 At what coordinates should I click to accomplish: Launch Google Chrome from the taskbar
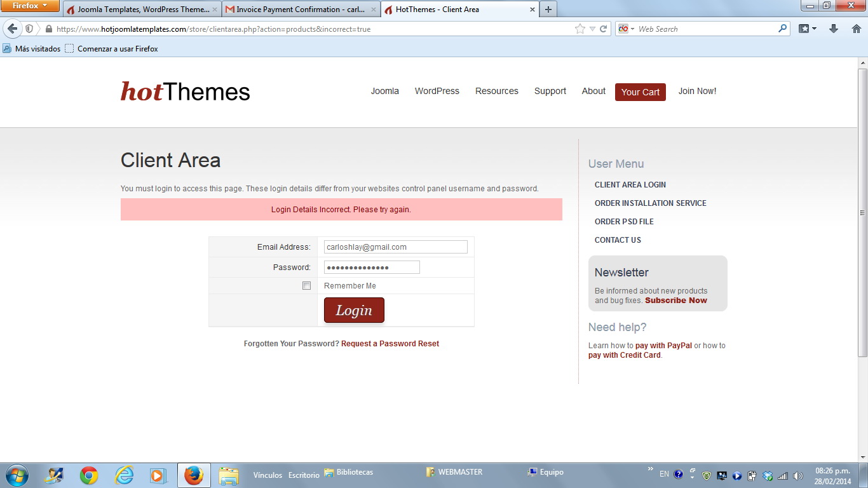[89, 475]
